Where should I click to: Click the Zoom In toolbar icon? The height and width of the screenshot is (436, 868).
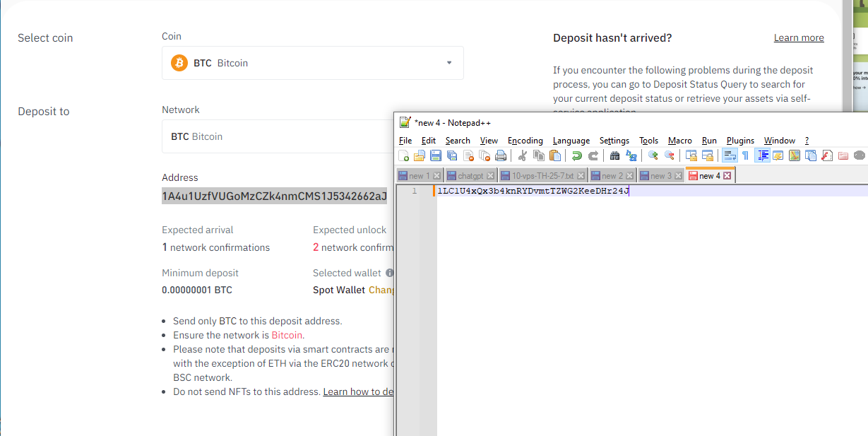tap(653, 155)
